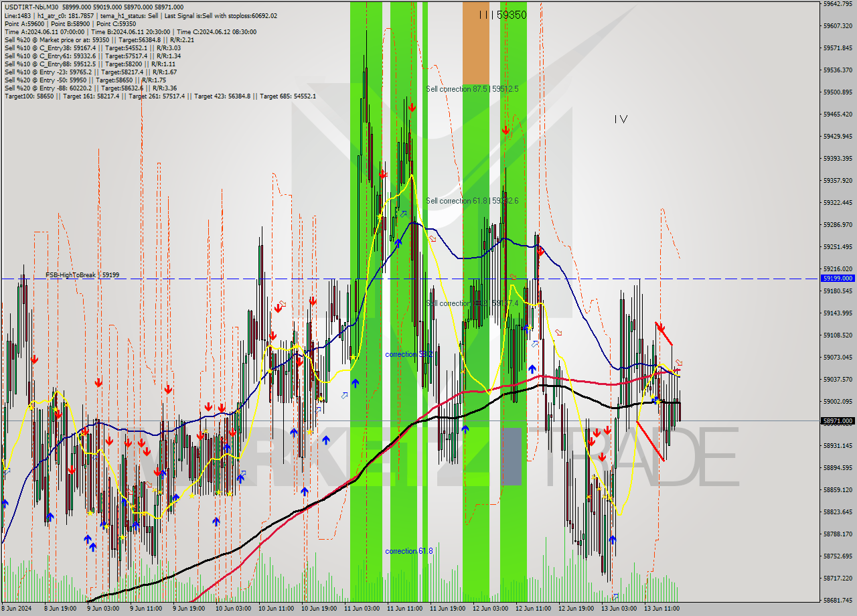Click the 59465.420 price axis label

(838, 114)
